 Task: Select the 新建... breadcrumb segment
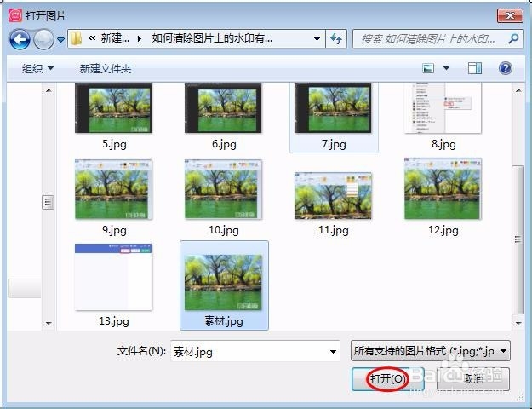click(115, 38)
